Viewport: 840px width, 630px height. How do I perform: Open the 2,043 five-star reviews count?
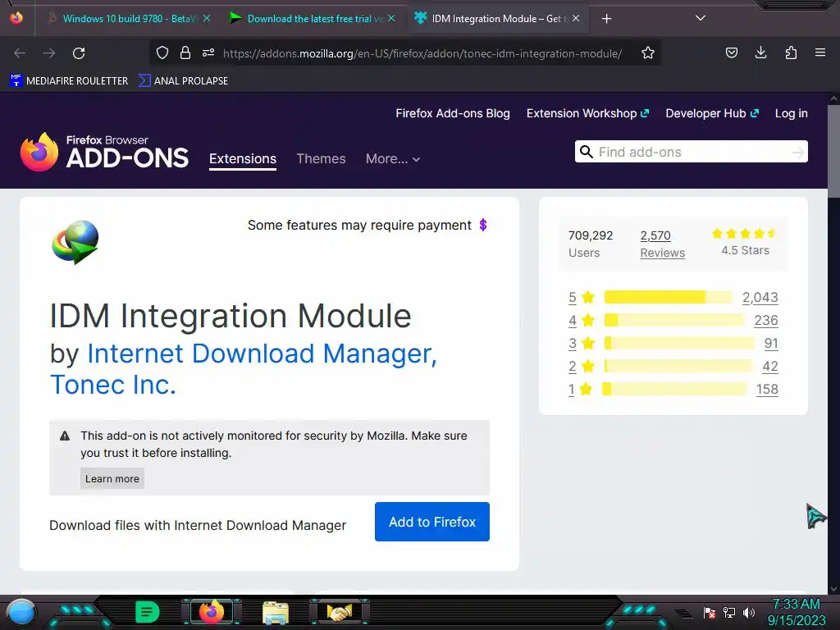760,297
